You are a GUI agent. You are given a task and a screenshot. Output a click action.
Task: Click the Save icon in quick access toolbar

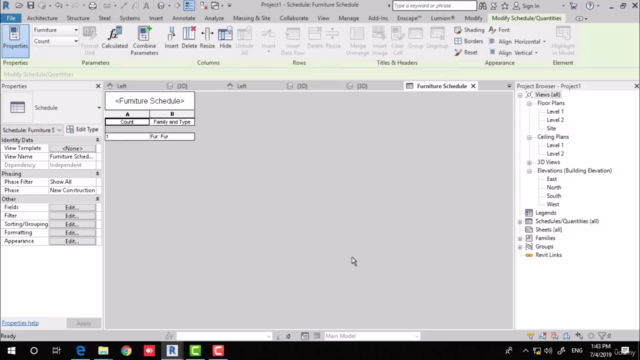tap(31, 5)
